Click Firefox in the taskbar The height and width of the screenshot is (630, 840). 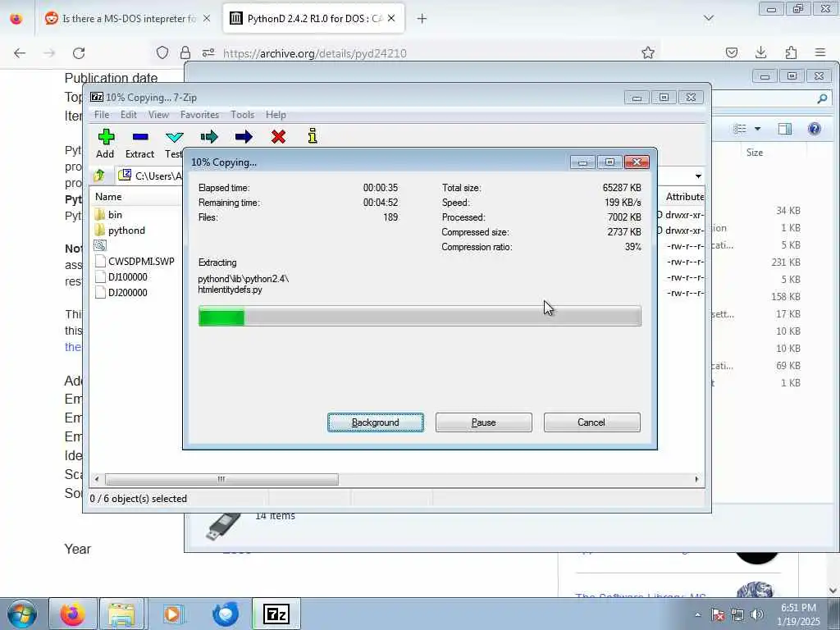[x=72, y=614]
